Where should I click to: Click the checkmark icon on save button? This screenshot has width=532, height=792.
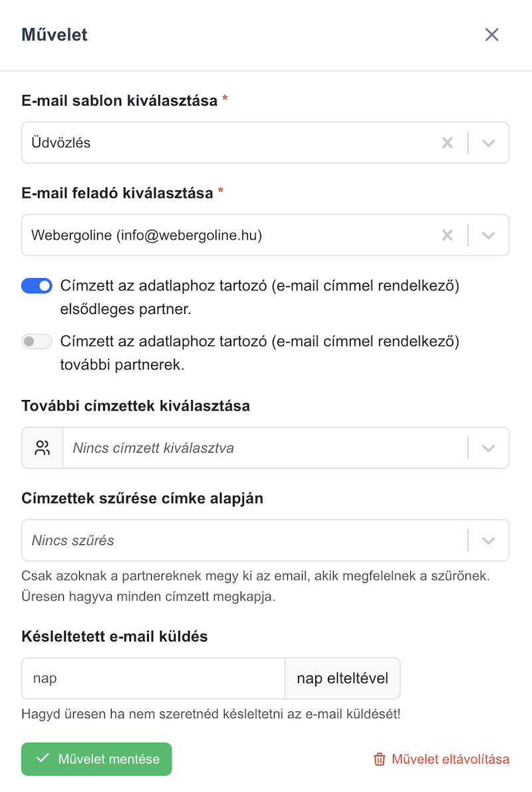pyautogui.click(x=43, y=758)
